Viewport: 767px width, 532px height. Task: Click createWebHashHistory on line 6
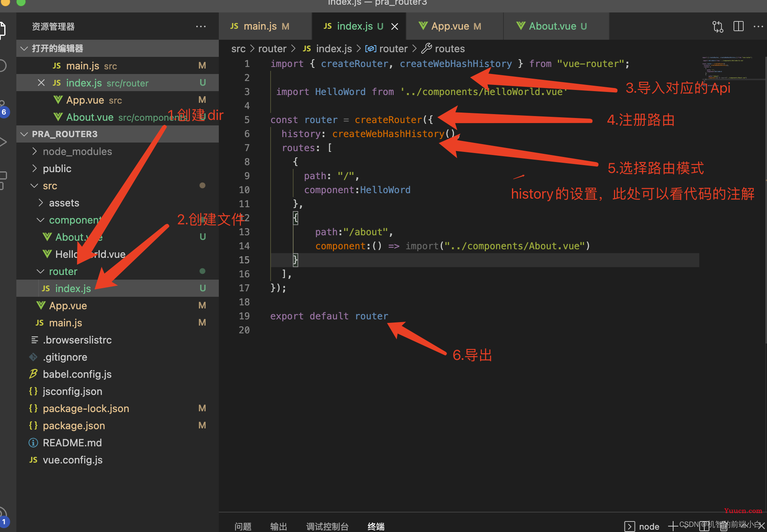click(x=388, y=134)
